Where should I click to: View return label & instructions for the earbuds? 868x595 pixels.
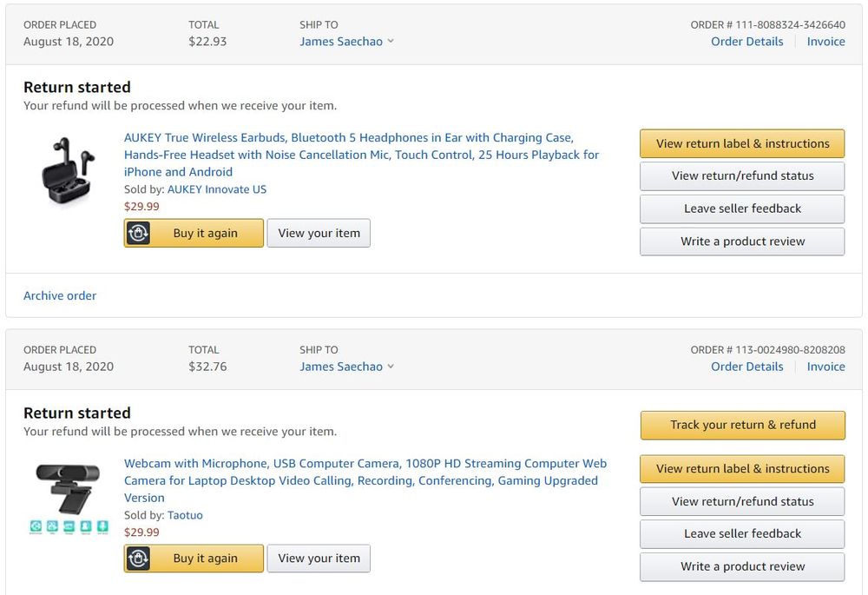[742, 143]
